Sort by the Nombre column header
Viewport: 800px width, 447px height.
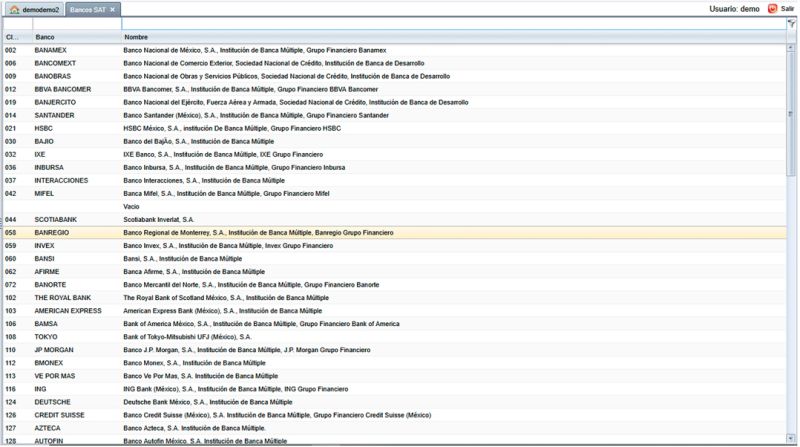(x=454, y=37)
